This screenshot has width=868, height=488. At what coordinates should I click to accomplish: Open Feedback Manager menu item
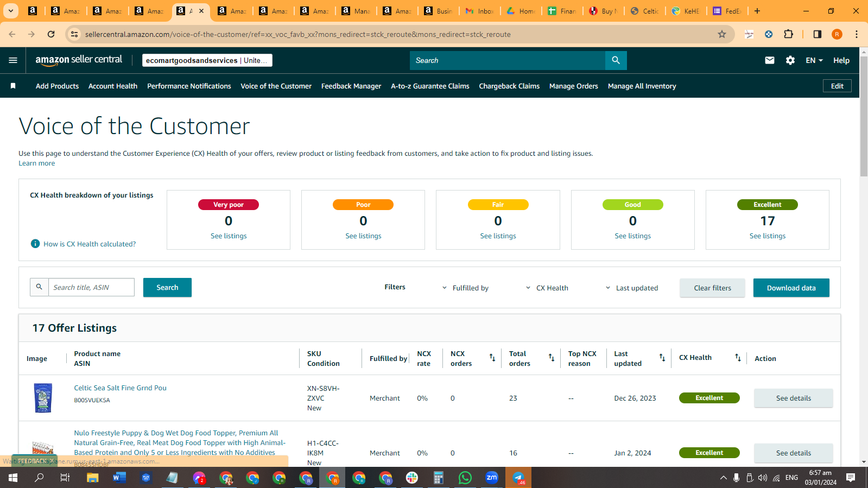coord(351,86)
